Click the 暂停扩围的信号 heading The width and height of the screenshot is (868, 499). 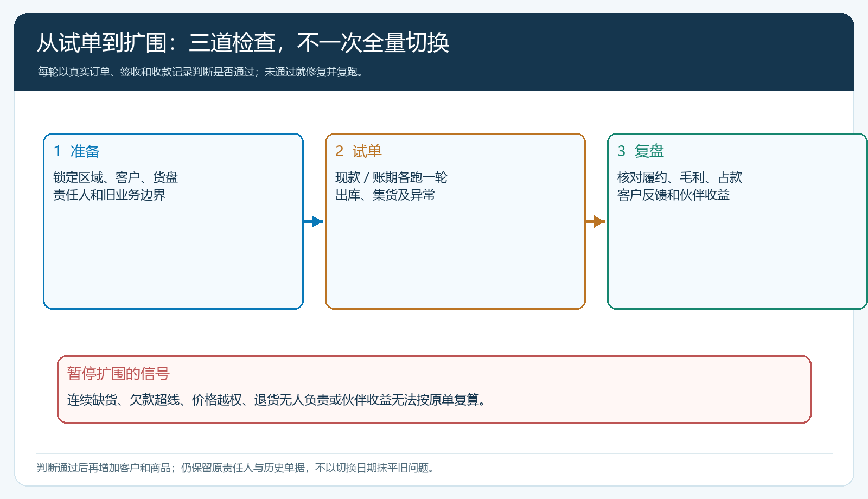[118, 373]
